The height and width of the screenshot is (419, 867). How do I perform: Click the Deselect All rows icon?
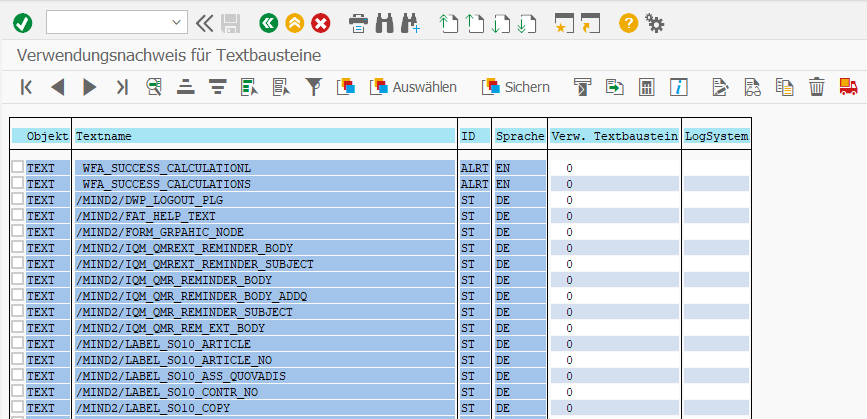(282, 87)
